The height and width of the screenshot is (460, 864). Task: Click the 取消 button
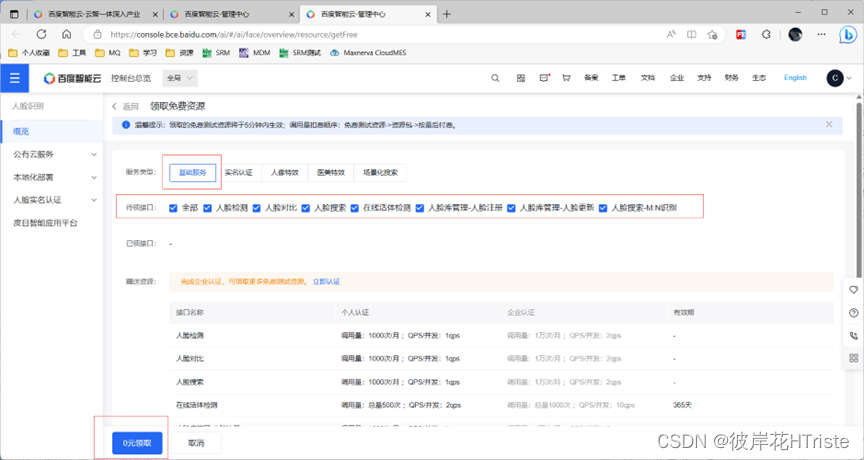(197, 443)
